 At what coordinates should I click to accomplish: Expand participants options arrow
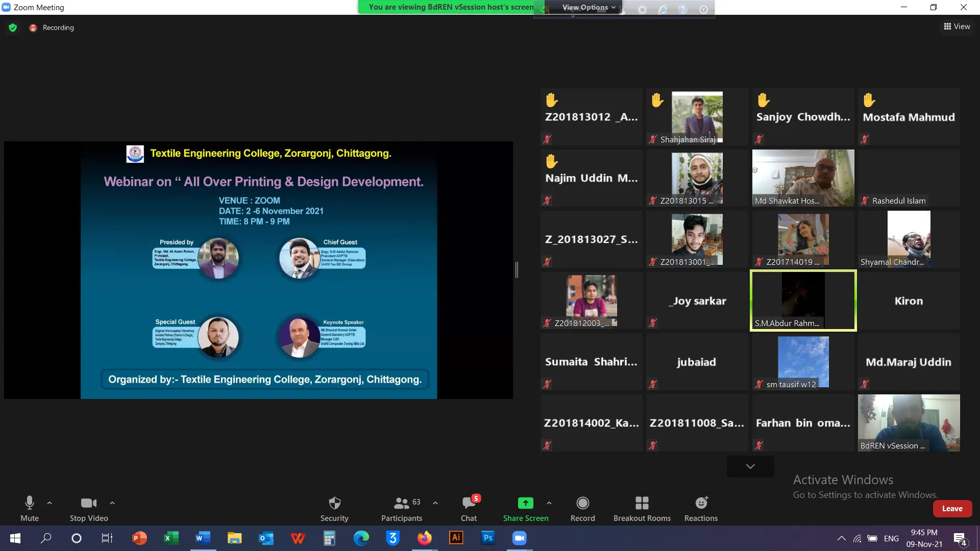click(435, 503)
